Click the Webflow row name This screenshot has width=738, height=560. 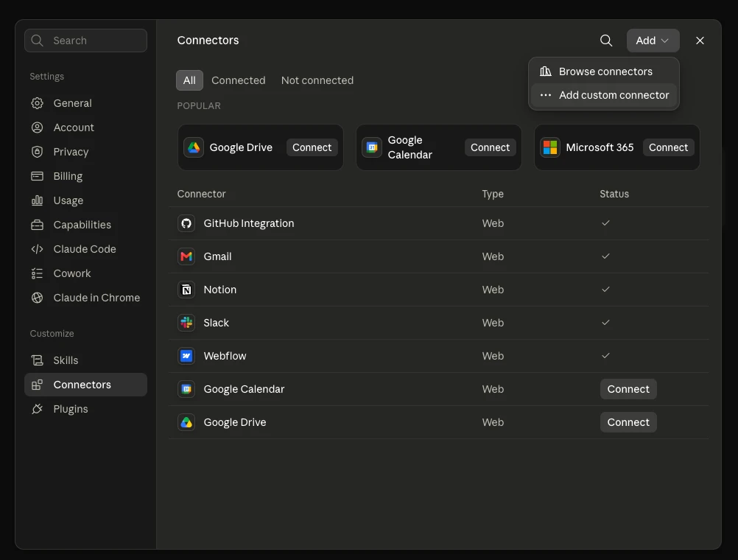click(x=225, y=356)
